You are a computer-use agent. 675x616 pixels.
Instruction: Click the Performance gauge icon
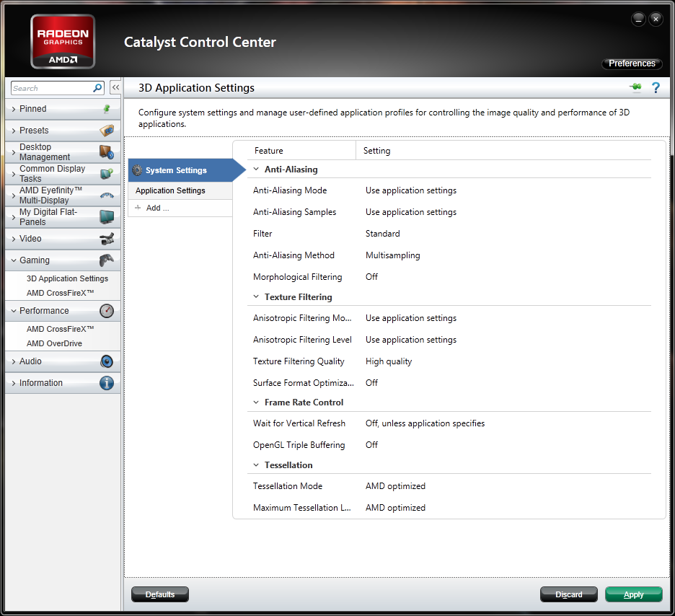[107, 311]
